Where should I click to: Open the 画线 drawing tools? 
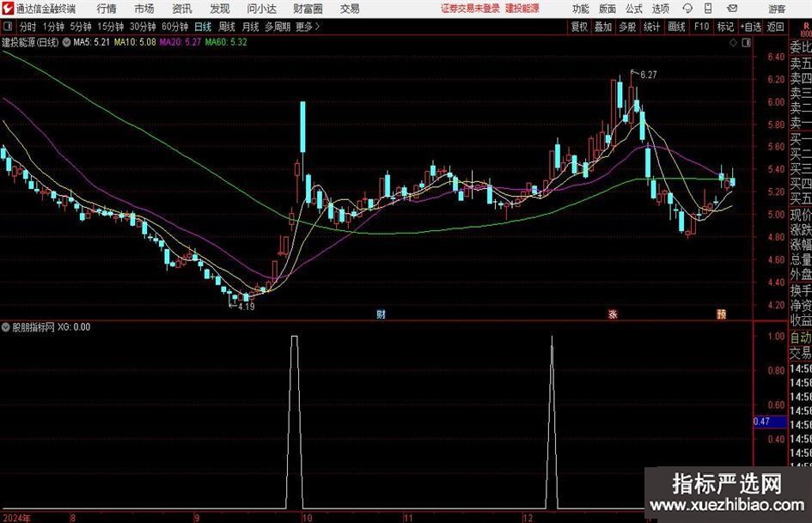click(x=677, y=27)
